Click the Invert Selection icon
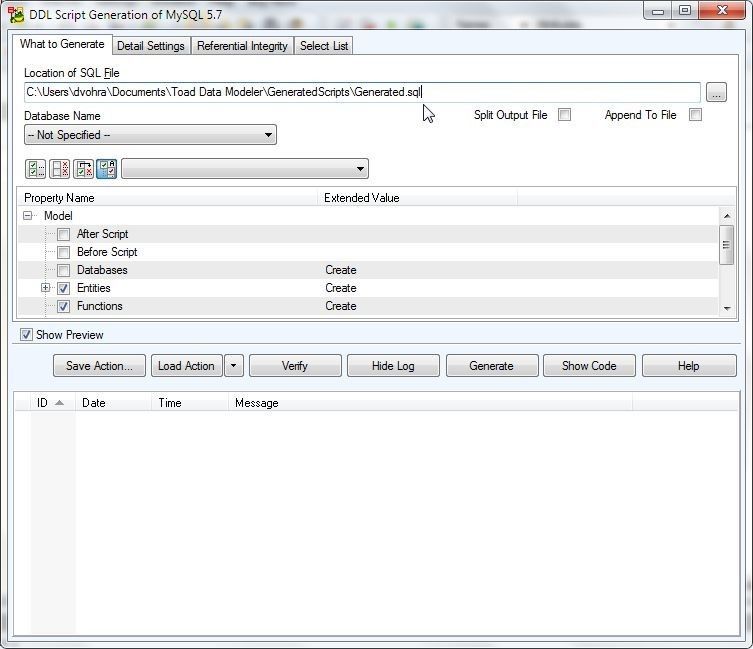The width and height of the screenshot is (753, 649). click(x=84, y=169)
